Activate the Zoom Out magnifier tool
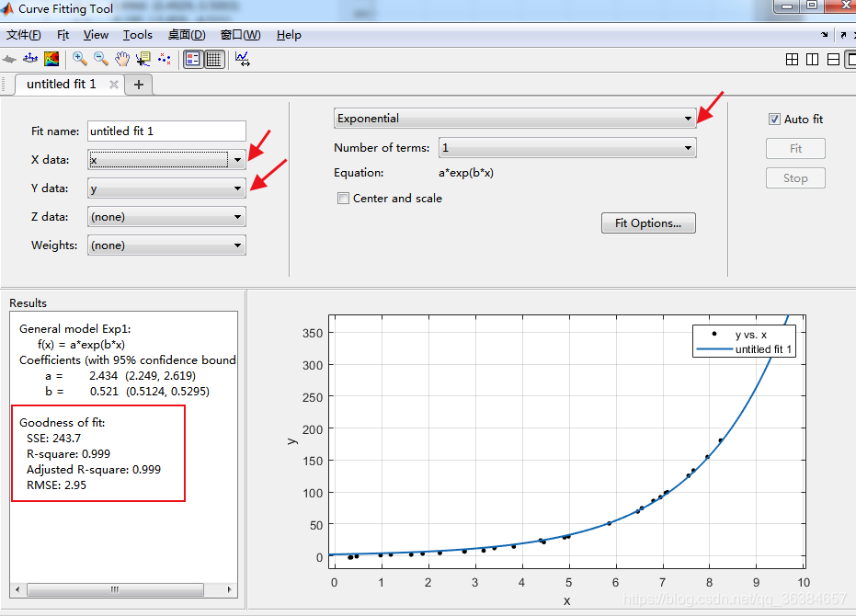856x616 pixels. [101, 59]
